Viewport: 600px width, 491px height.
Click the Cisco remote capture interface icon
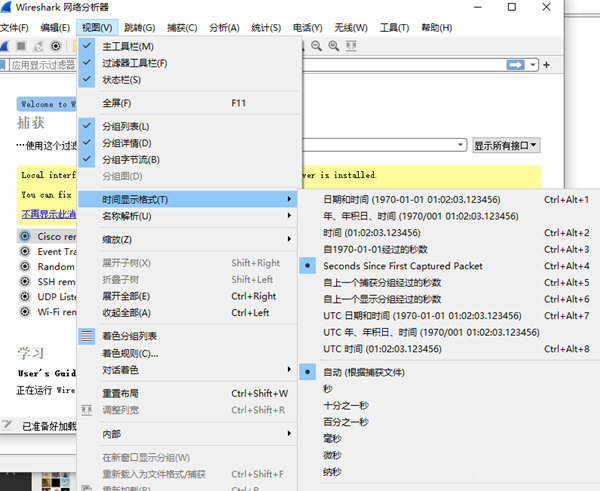point(26,236)
